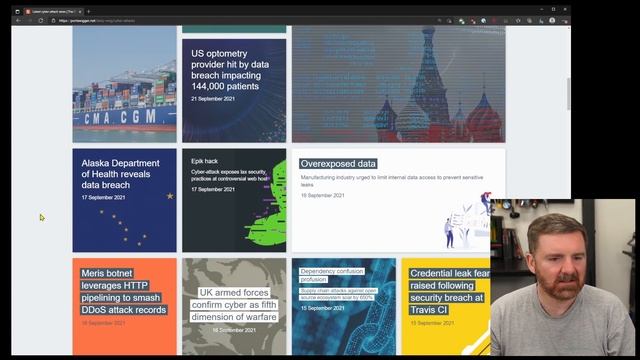The image size is (640, 360).
Task: Click the 16 September 2021 date under Meris botnet
Action: point(103,323)
